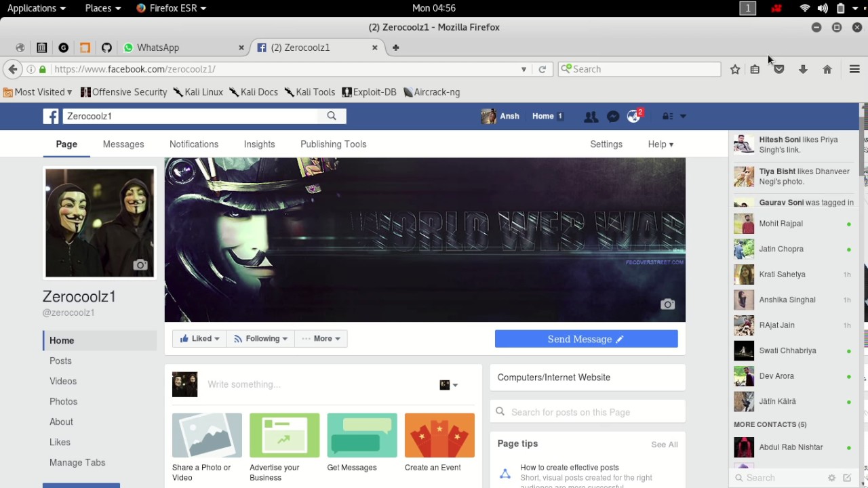Open the Most Visited bookmarks dropdown
The image size is (868, 488).
[38, 92]
